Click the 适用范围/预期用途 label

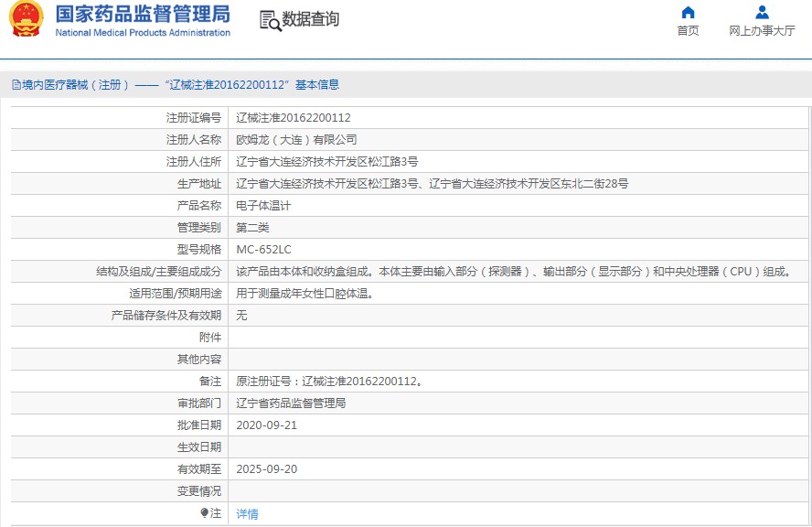(175, 294)
